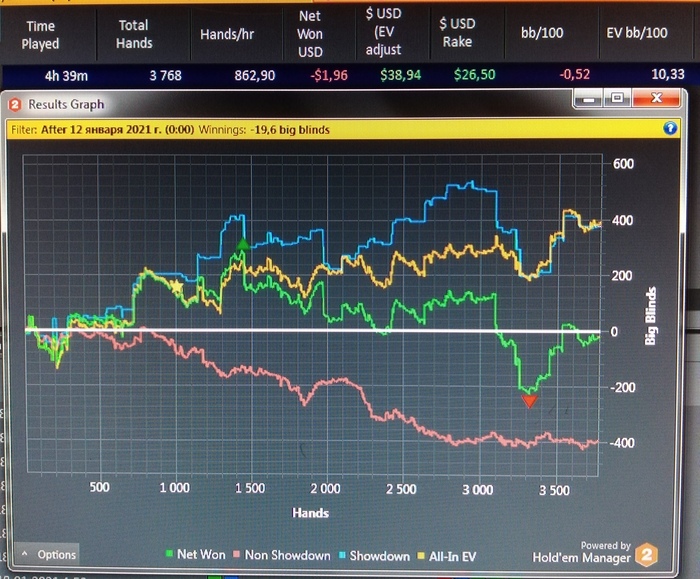Click the Hands axis label
The height and width of the screenshot is (579, 700).
pyautogui.click(x=311, y=513)
